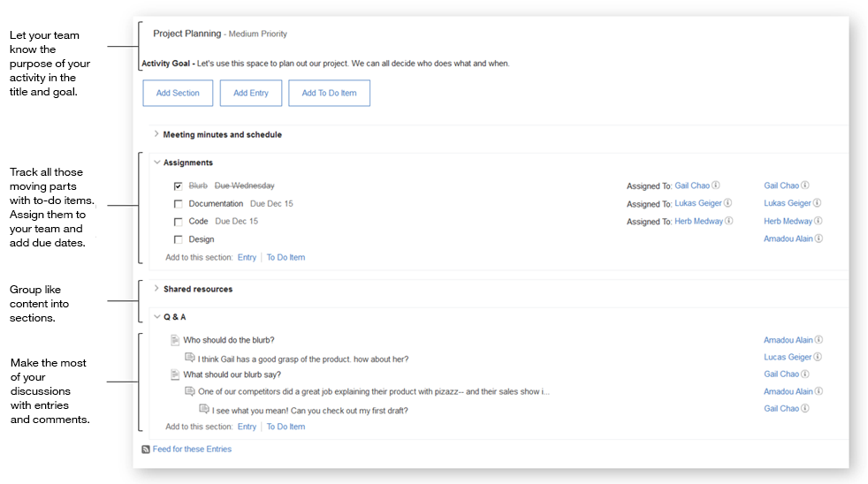Viewport: 868px width, 484px height.
Task: Open the 'Feed for these Entries' link
Action: (192, 450)
